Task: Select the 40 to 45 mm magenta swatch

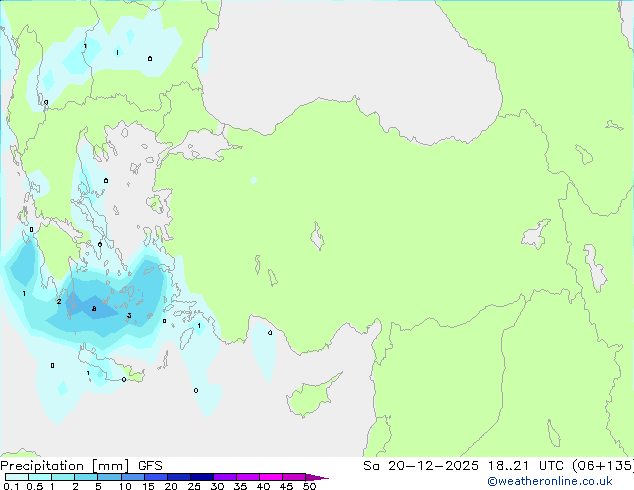Action: point(271,477)
